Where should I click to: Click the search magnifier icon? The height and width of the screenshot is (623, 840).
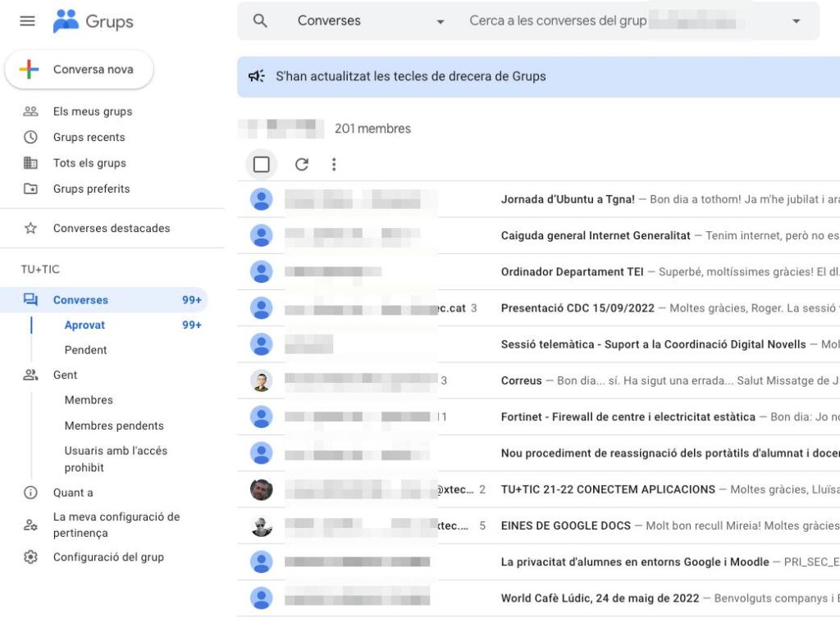click(260, 20)
